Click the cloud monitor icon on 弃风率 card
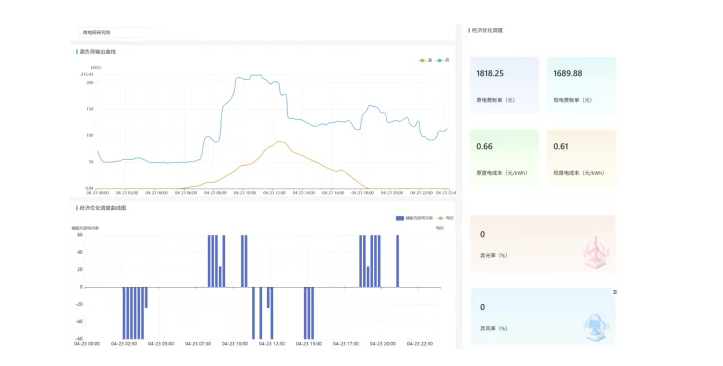Viewport: 723px width, 366px height. [x=596, y=327]
